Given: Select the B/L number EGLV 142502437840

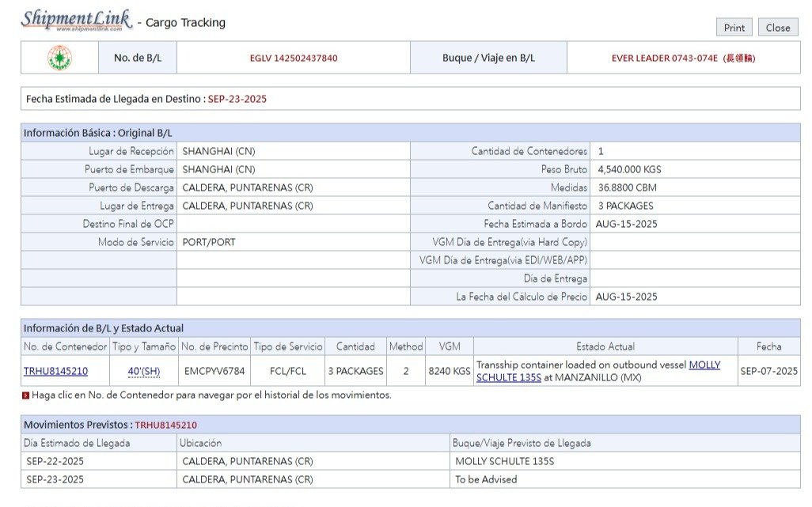Looking at the screenshot, I should click(294, 58).
